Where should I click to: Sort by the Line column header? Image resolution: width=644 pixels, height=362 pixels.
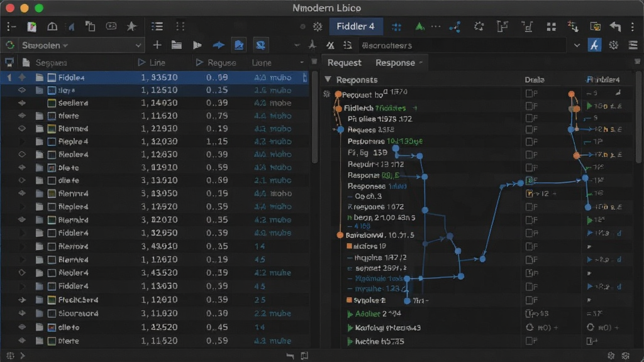coord(157,63)
